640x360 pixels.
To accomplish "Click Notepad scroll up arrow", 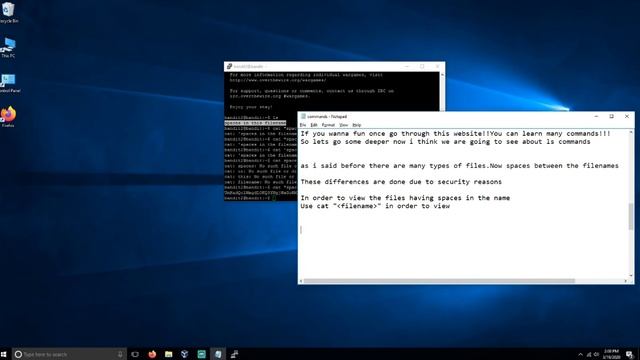I will coord(631,132).
